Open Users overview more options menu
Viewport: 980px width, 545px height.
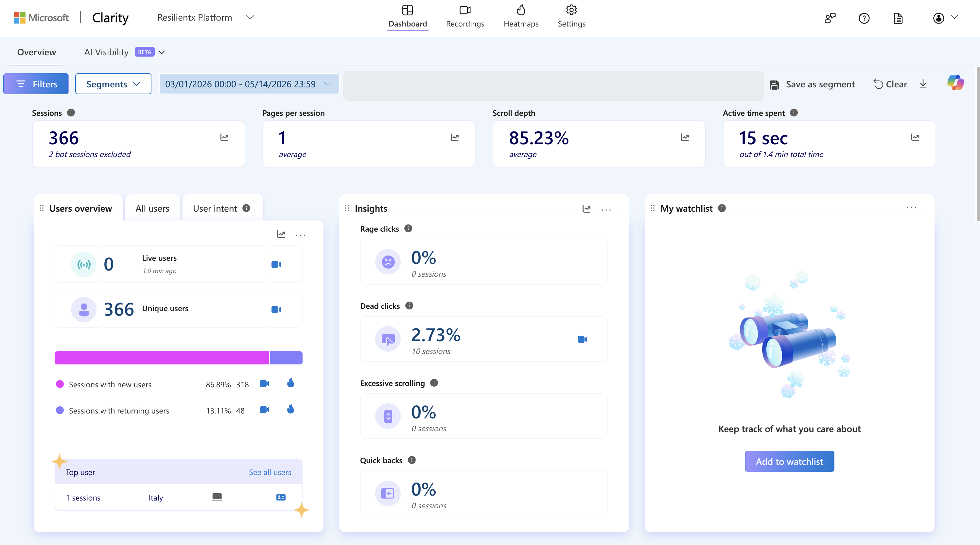click(301, 235)
